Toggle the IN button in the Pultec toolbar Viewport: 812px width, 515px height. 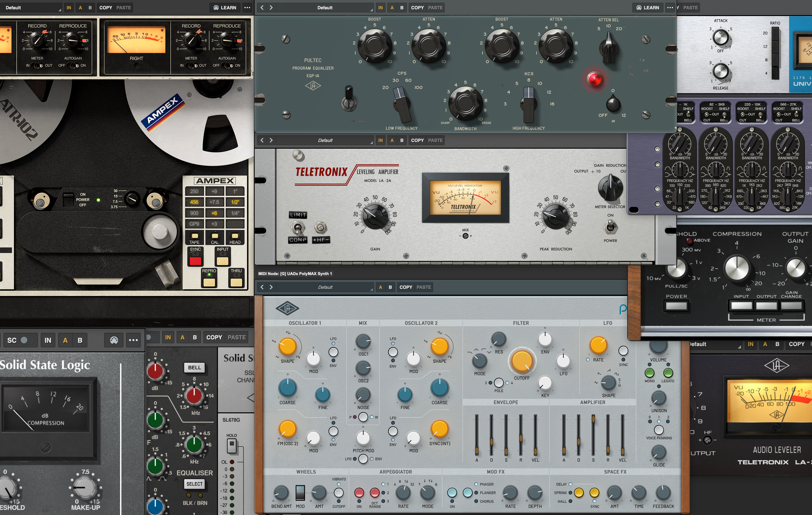click(380, 7)
